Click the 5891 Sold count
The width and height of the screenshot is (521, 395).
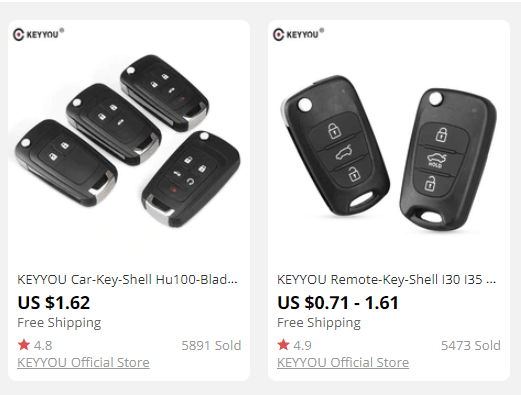click(x=211, y=345)
